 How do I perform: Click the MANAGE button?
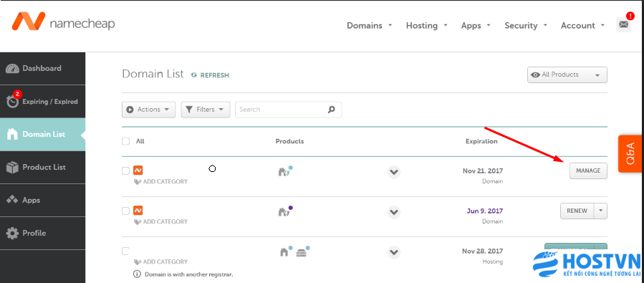(x=588, y=171)
